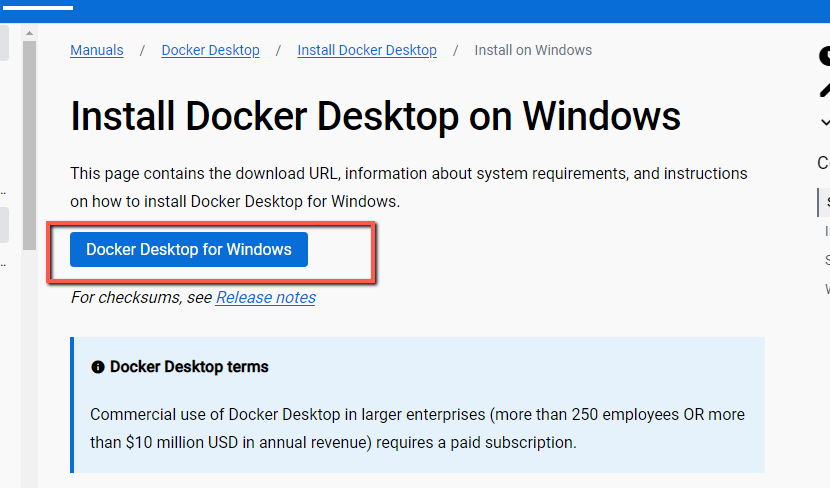This screenshot has height=488, width=830.
Task: Click the sidebar scrollbar up arrow
Action: 30,33
